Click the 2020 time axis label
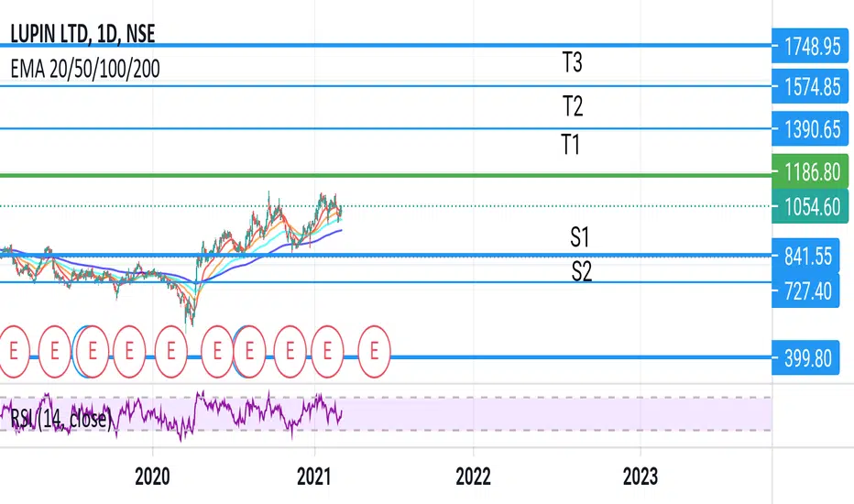This screenshot has height=504, width=854. click(152, 477)
